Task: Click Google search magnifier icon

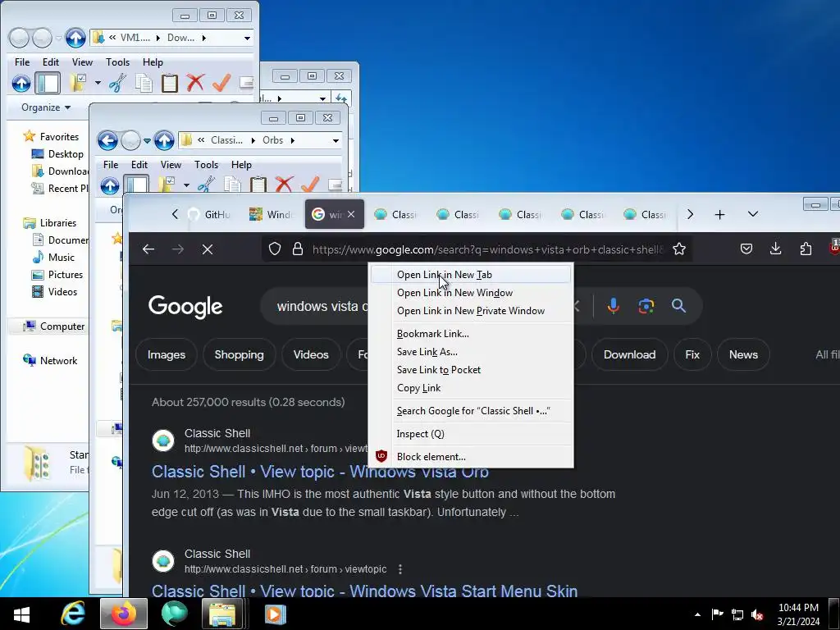Action: tap(678, 306)
